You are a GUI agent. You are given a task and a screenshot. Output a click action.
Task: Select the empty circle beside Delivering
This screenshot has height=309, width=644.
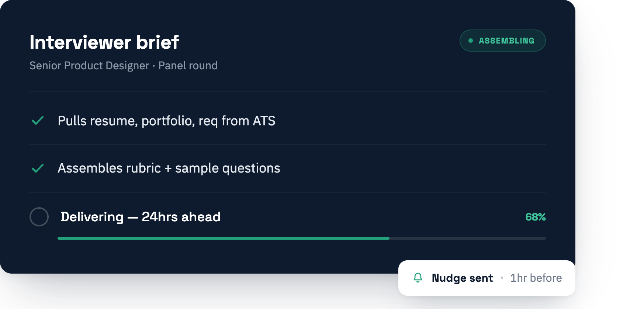[x=39, y=217]
